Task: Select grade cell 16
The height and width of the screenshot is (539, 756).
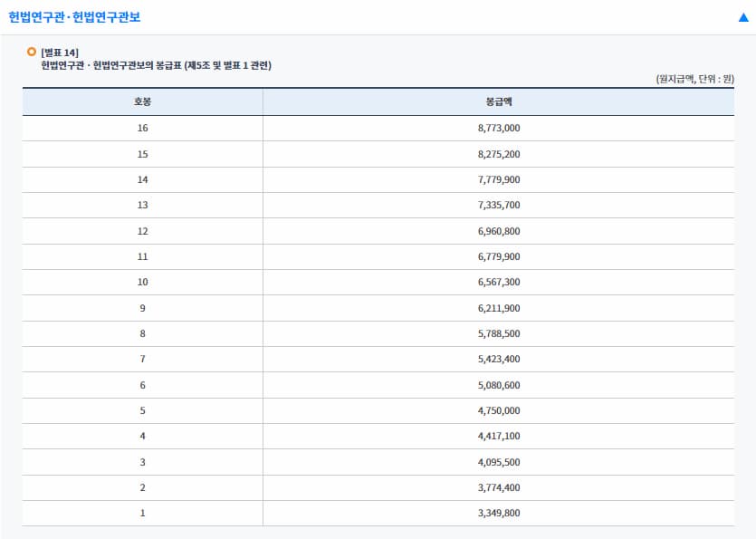Action: 143,129
